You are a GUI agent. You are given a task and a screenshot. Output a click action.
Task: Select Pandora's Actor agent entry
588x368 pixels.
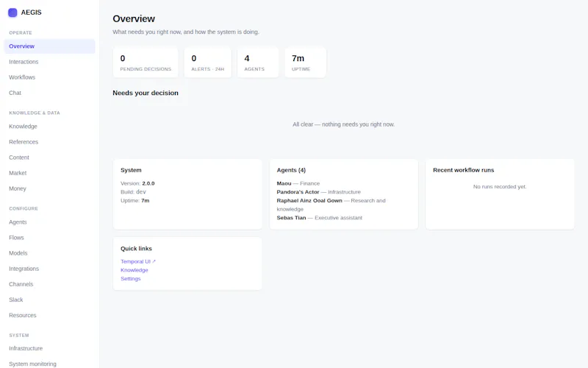pyautogui.click(x=319, y=192)
